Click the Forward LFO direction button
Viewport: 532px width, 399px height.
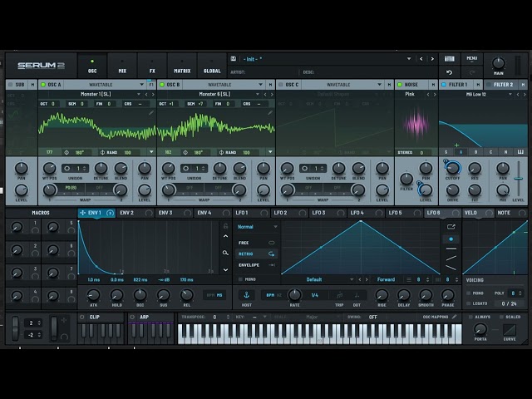tap(386, 279)
